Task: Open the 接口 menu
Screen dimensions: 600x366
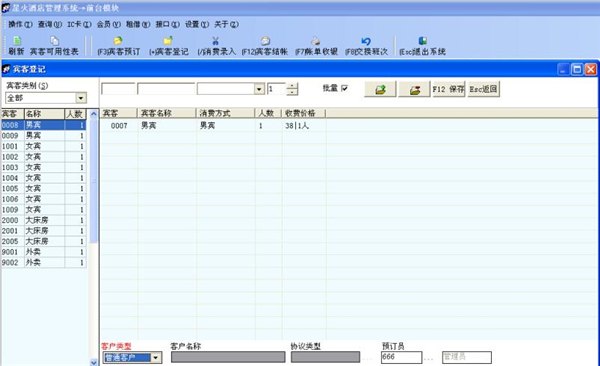Action: [167, 24]
